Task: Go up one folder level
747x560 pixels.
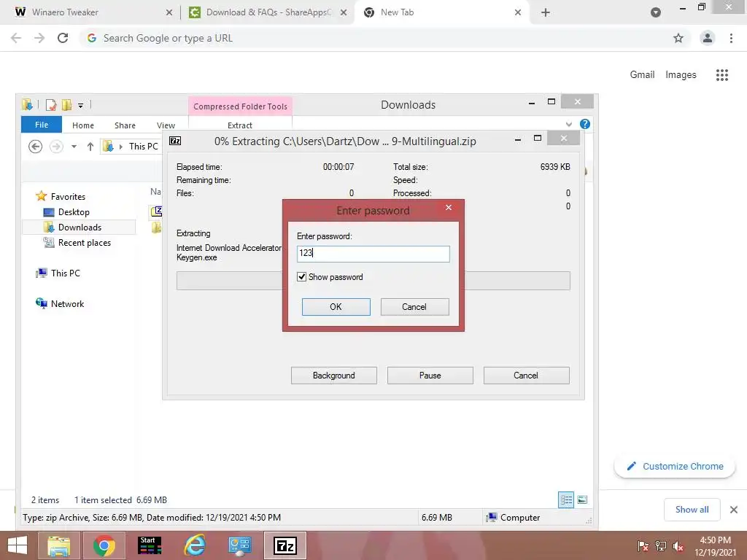Action: tap(90, 146)
